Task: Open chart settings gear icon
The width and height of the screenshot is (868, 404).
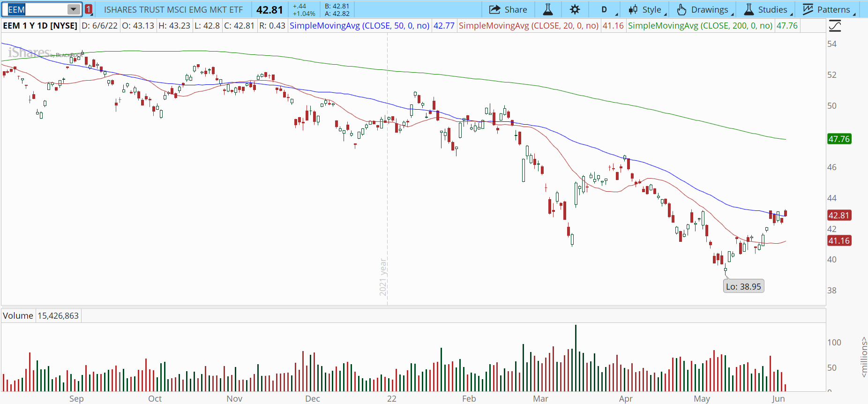Action: point(575,9)
